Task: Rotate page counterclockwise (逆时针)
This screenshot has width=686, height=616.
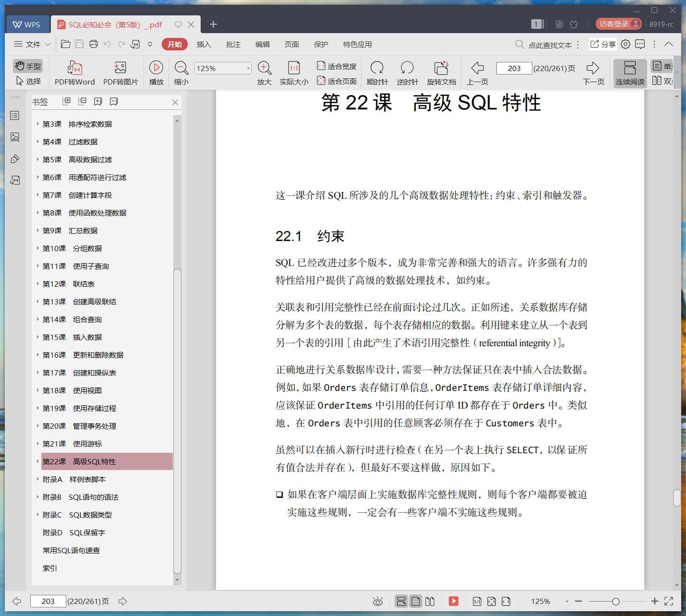Action: point(407,73)
